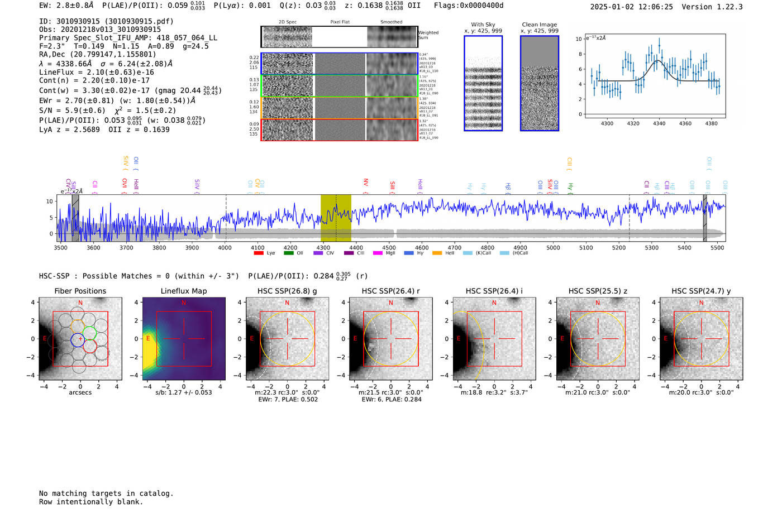Select the orange HeII legend swatch
This screenshot has width=782, height=532.
437,253
